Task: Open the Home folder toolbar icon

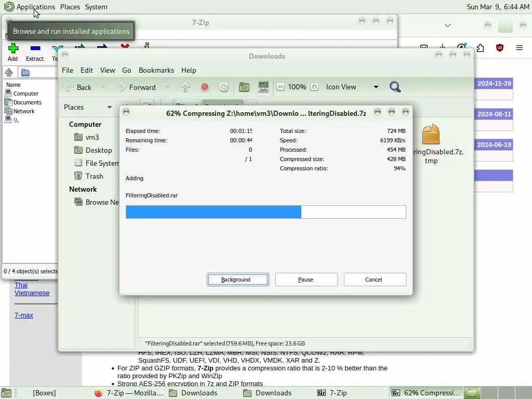Action: tap(244, 87)
